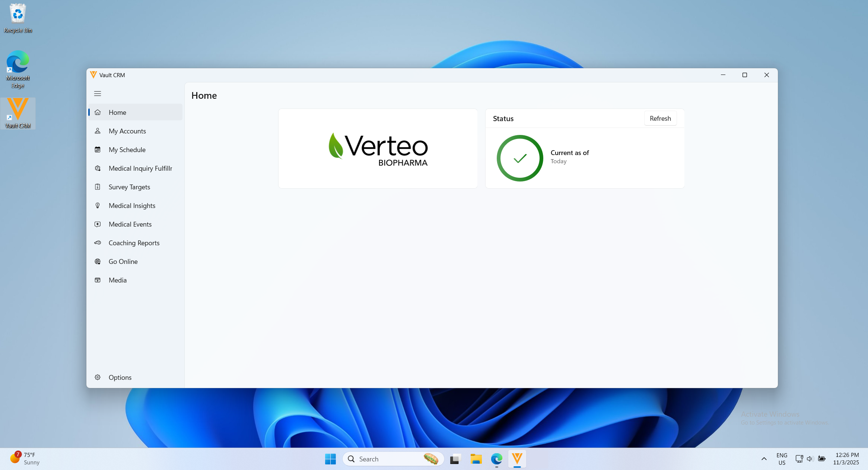
Task: Click the Coaching Reports whistle icon
Action: click(x=98, y=243)
